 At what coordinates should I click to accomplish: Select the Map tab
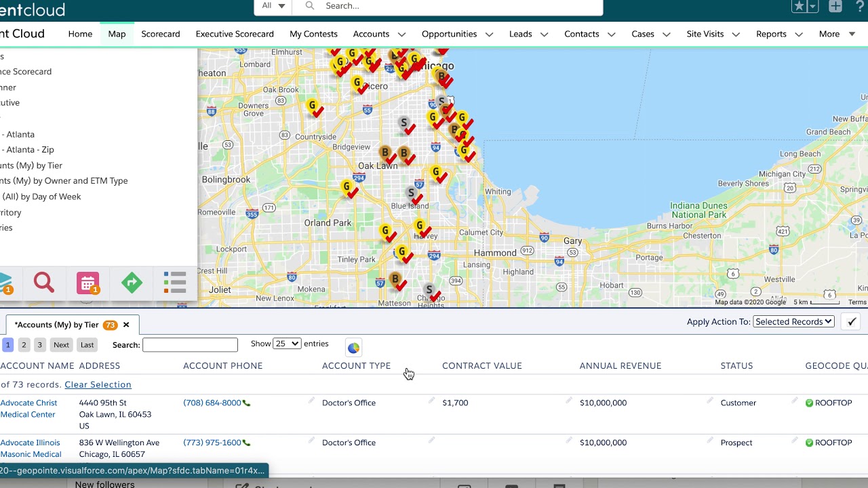(117, 34)
